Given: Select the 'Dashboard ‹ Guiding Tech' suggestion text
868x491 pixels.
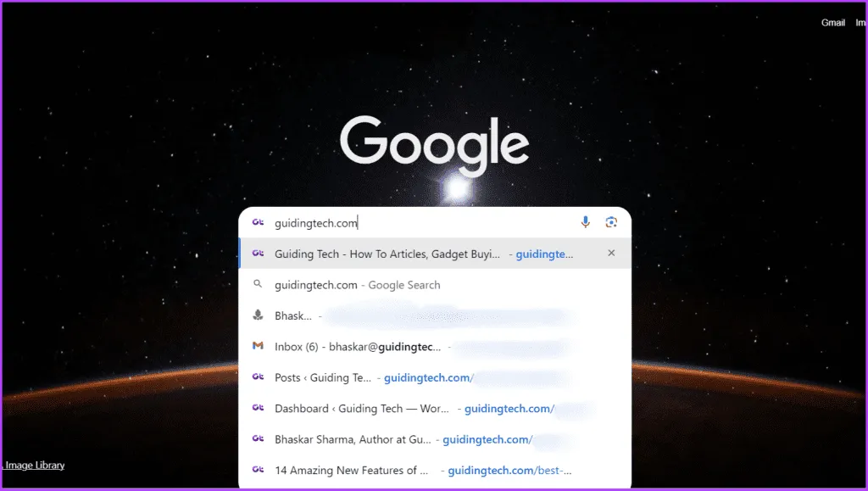Looking at the screenshot, I should (x=361, y=409).
